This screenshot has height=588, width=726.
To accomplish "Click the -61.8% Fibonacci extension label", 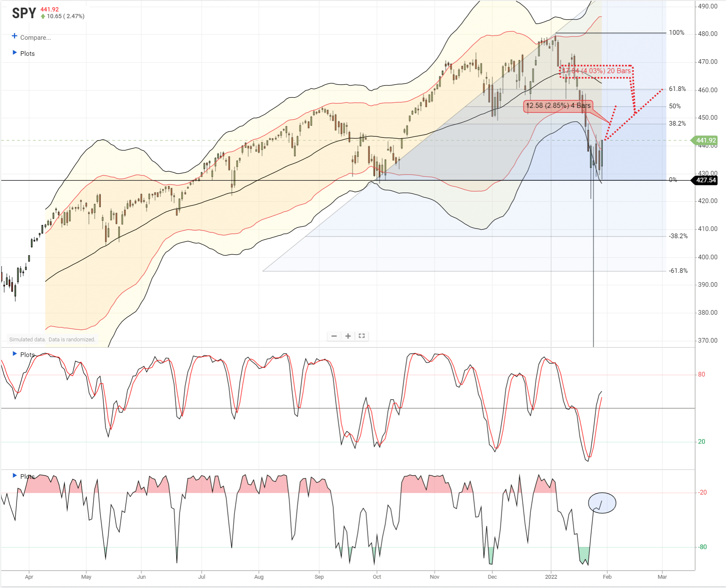I will click(678, 271).
